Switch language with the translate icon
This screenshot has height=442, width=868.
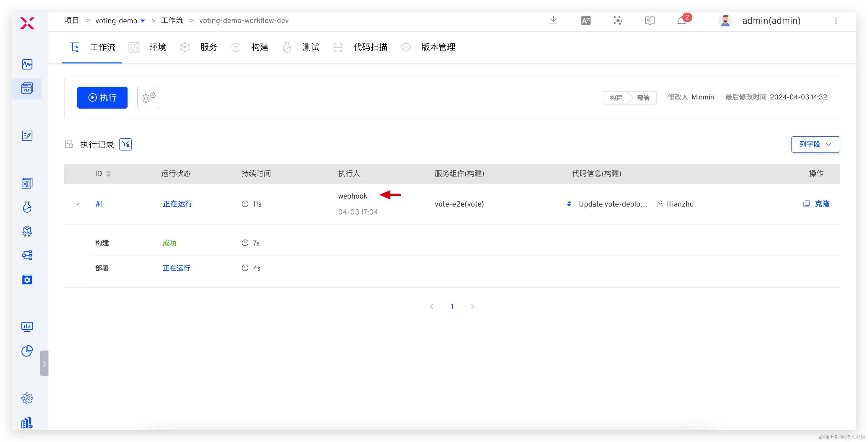(586, 21)
